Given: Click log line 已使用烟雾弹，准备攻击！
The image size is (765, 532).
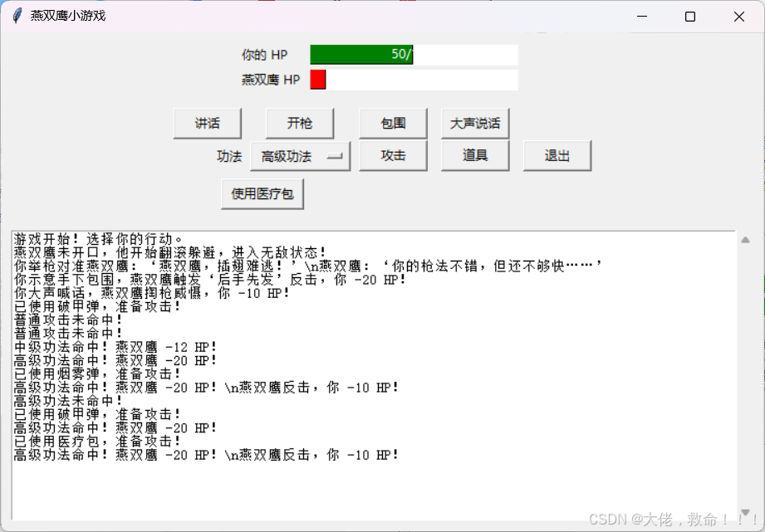Looking at the screenshot, I should tap(97, 374).
